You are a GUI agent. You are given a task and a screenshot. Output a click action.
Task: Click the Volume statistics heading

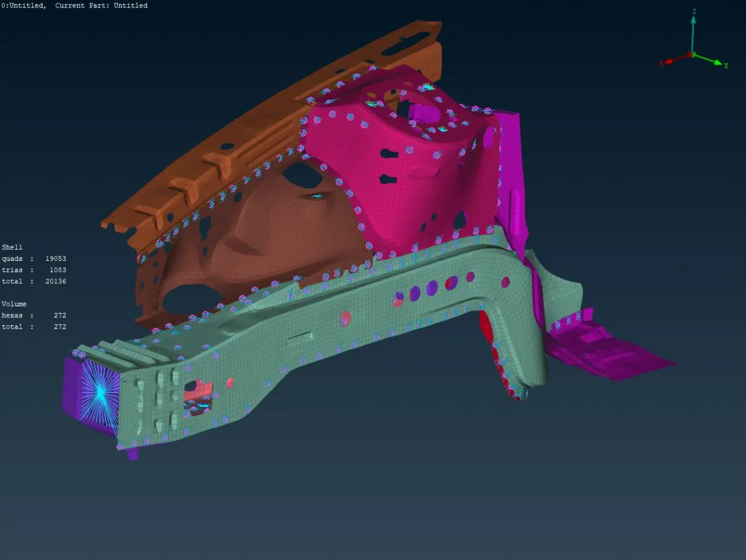(14, 305)
